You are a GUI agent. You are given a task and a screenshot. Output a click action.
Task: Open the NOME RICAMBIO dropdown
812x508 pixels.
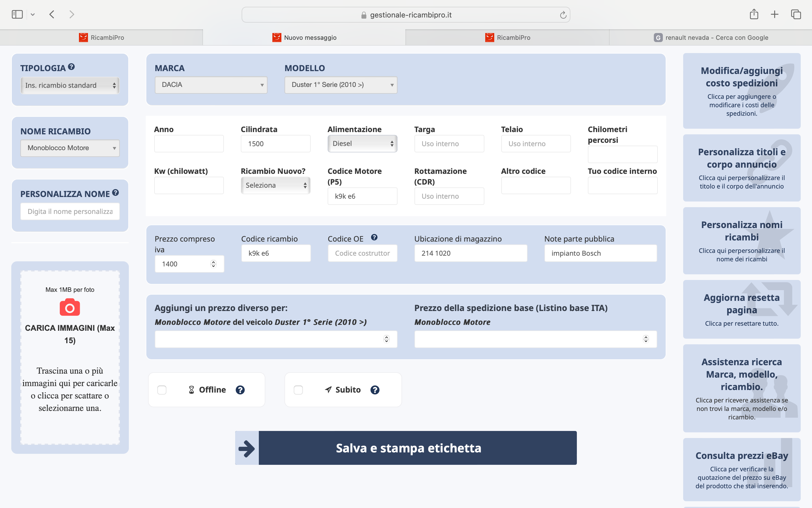click(70, 148)
